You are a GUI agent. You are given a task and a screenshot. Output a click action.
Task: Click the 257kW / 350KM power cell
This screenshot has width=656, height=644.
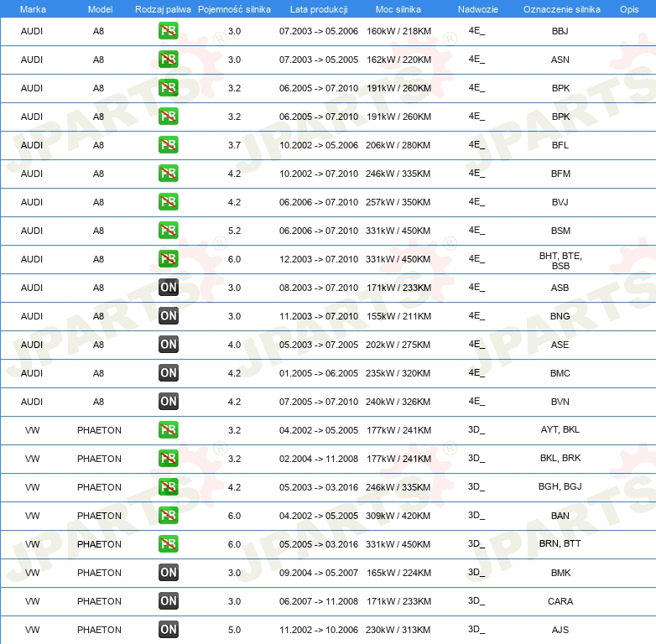pyautogui.click(x=398, y=202)
